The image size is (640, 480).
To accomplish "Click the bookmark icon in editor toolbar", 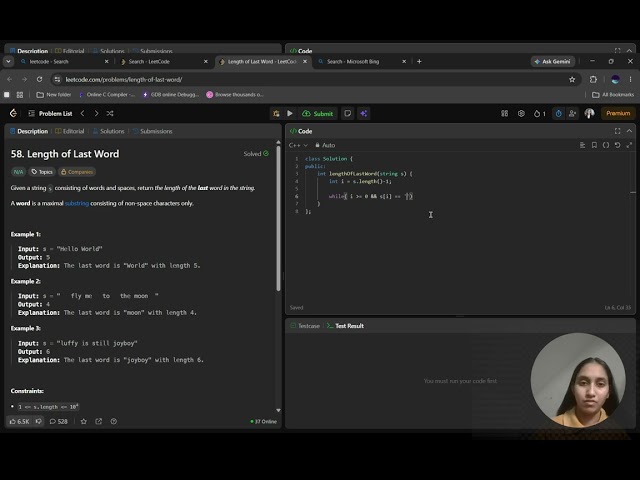I will (x=594, y=145).
